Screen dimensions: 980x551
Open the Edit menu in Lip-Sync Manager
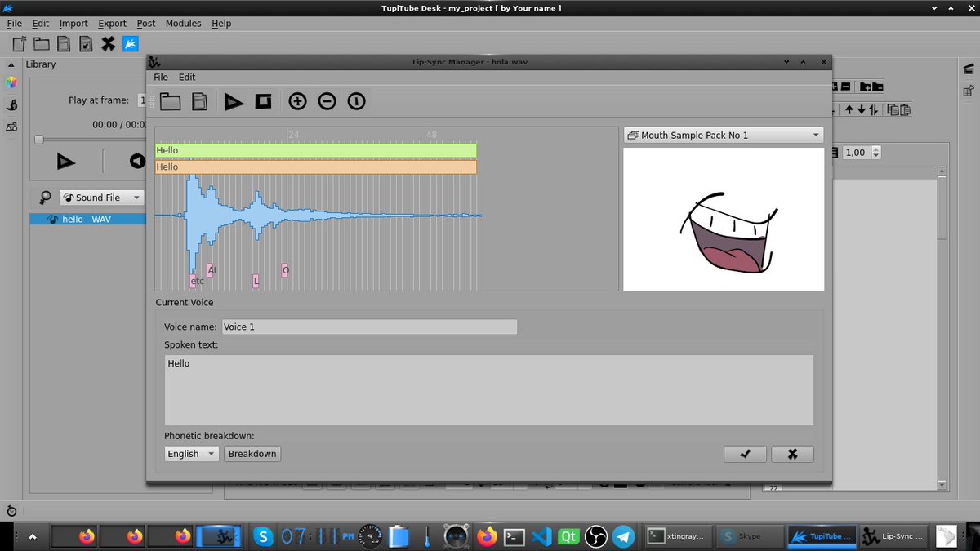pyautogui.click(x=187, y=77)
